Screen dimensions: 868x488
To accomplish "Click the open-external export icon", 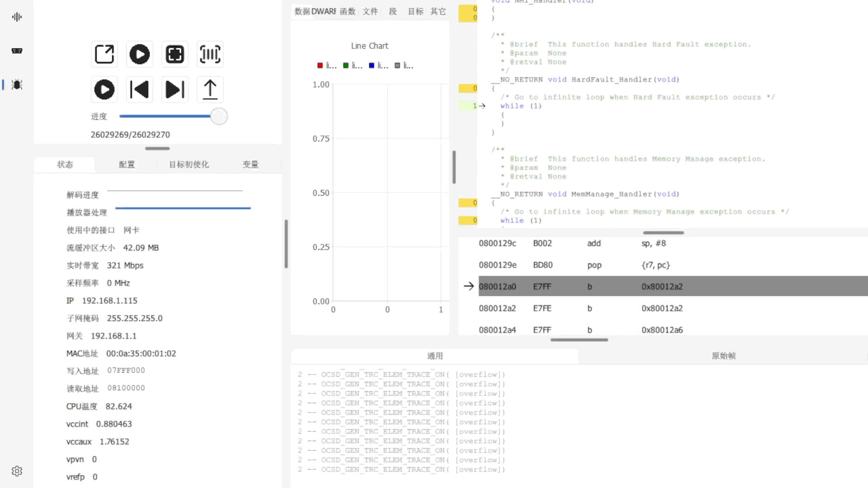I will (x=104, y=54).
